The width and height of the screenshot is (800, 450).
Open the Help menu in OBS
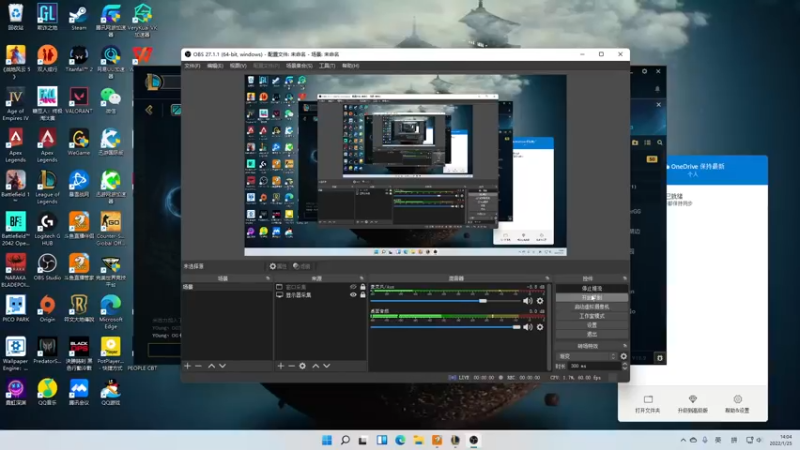tap(350, 66)
